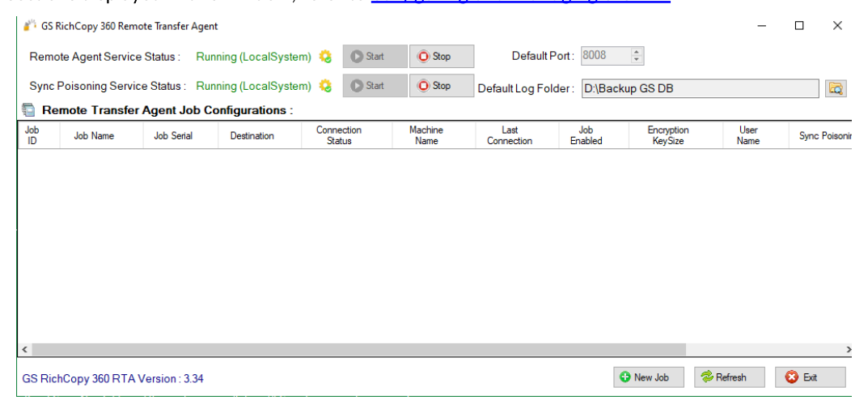Exit the Remote Transfer Agent

coord(811,377)
